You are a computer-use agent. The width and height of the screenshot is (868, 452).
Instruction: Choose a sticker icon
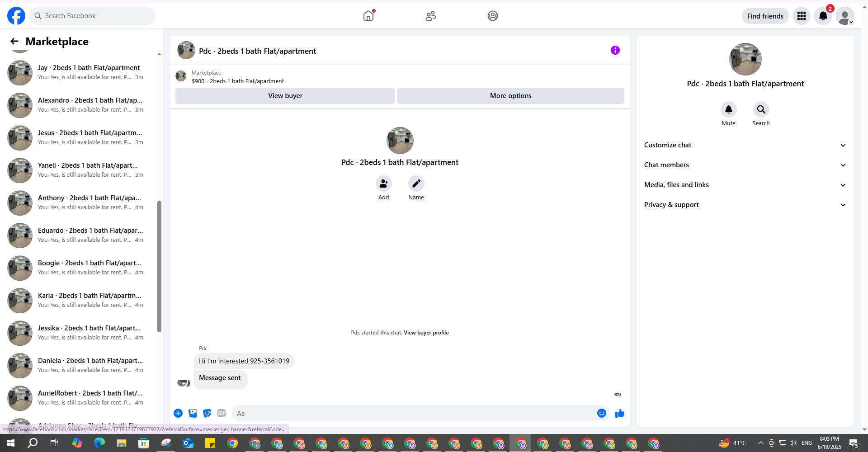[x=207, y=413]
